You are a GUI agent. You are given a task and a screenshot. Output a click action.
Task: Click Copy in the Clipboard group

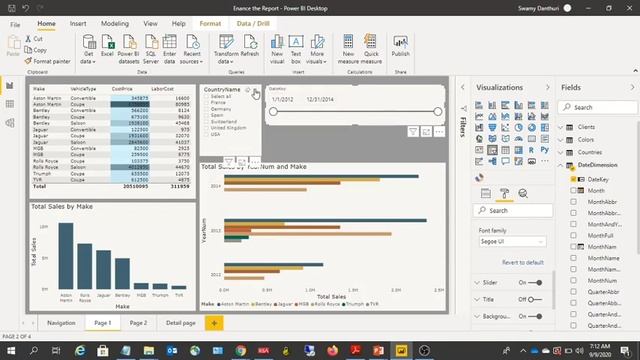tap(36, 50)
